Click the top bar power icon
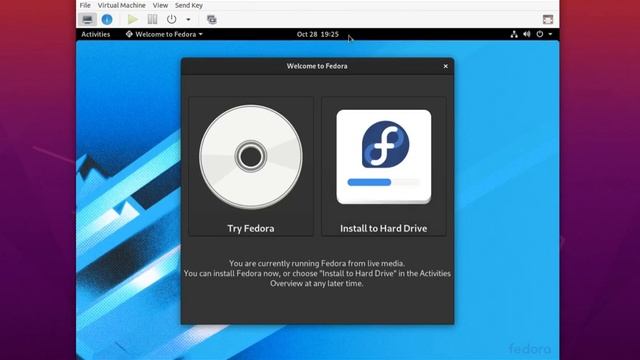This screenshot has width=640, height=360. (540, 34)
